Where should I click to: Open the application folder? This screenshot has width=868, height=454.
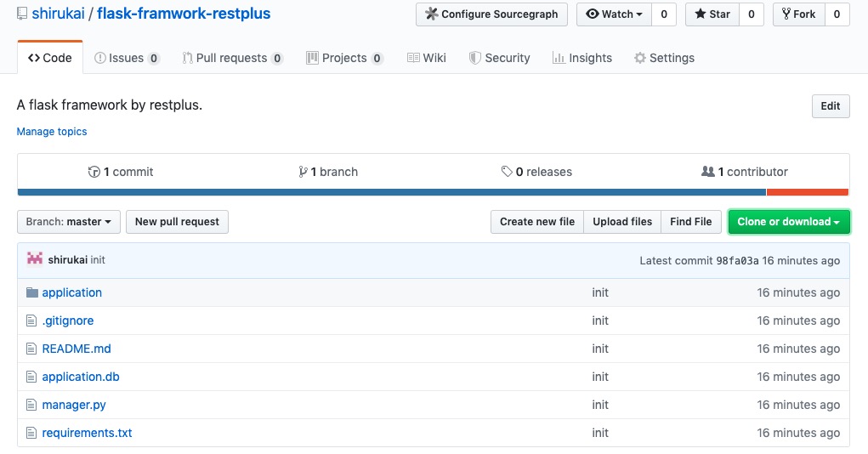72,292
